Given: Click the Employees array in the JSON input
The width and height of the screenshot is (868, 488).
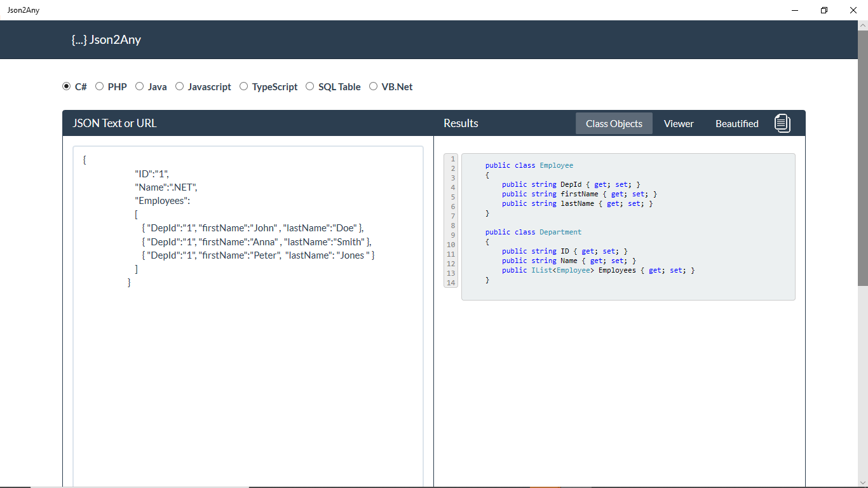Looking at the screenshot, I should pyautogui.click(x=162, y=200).
